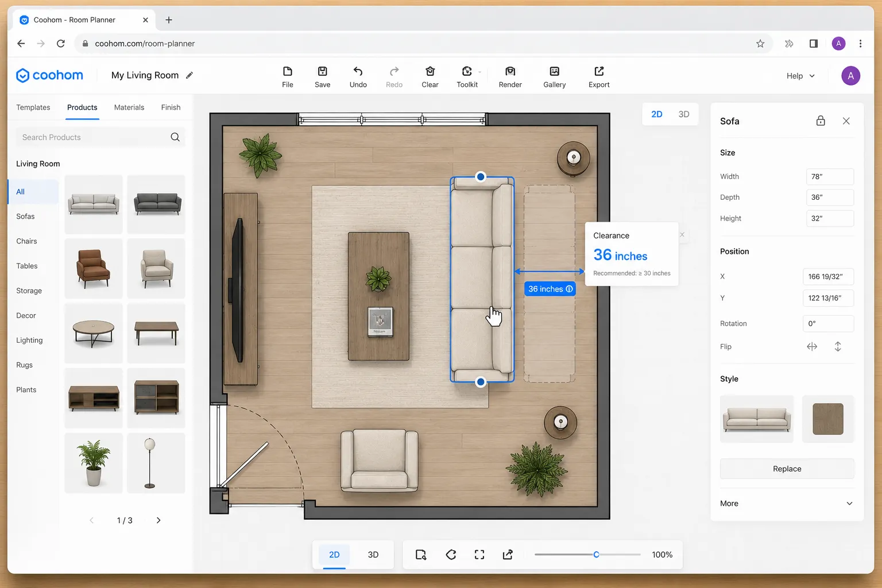
Task: Flip the sofa horizontally
Action: coord(812,346)
